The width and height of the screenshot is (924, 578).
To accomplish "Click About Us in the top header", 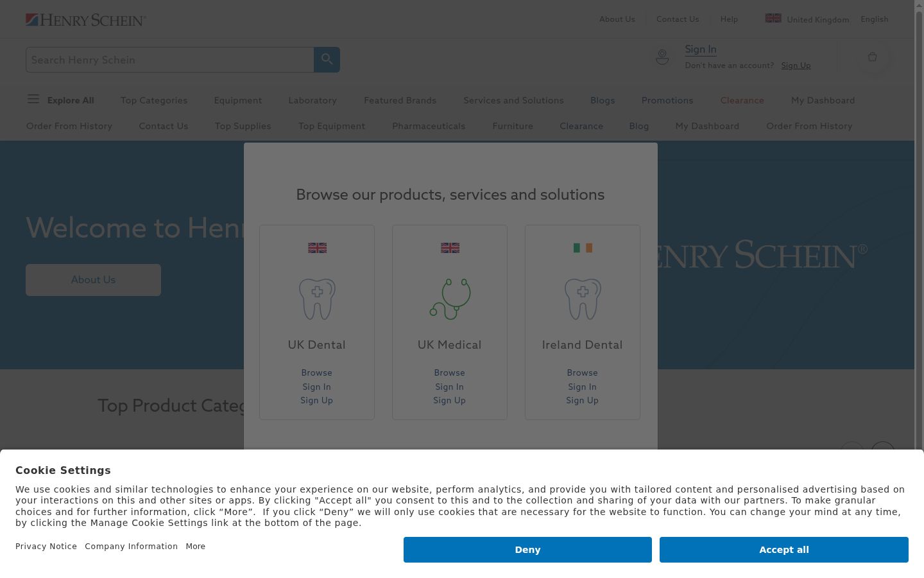I will 617,19.
